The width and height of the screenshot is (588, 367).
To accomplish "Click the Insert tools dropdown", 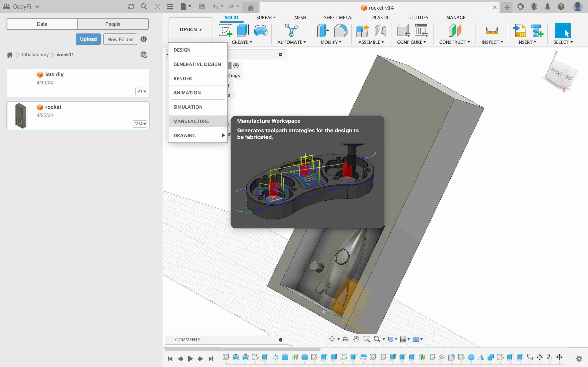I will click(527, 42).
